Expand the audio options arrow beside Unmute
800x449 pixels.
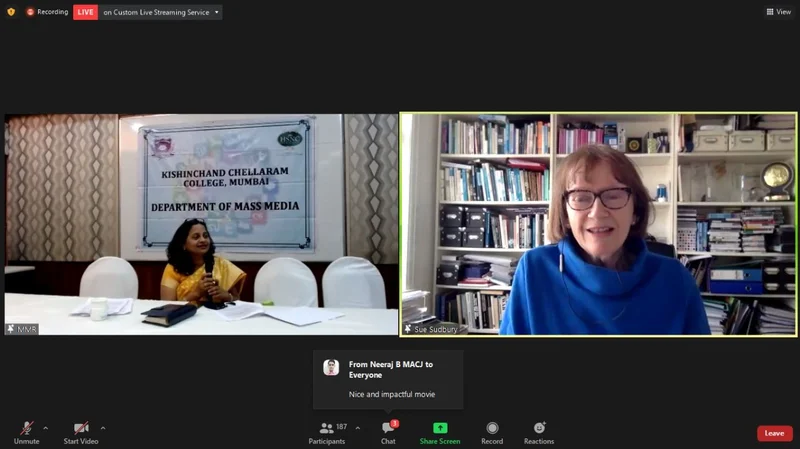click(45, 428)
